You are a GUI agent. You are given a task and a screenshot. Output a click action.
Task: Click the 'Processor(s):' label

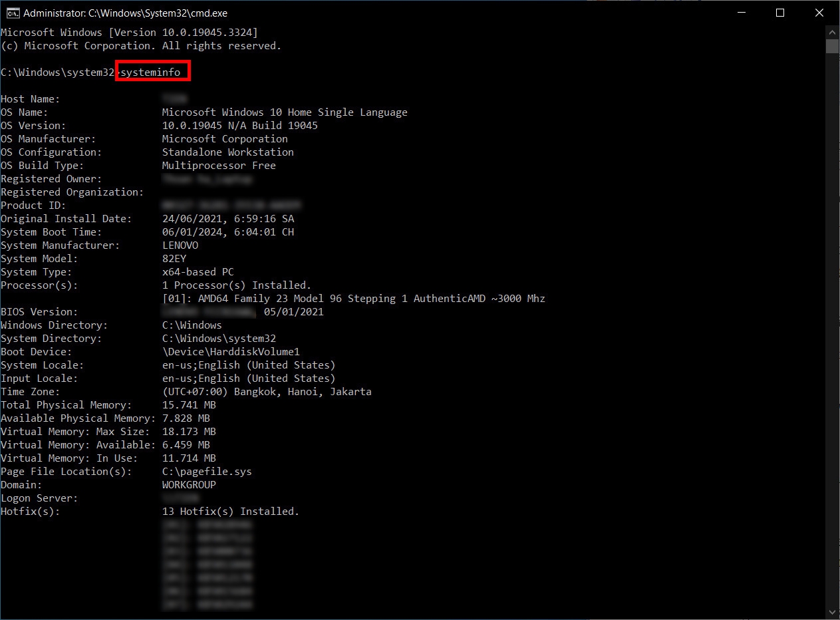click(39, 285)
